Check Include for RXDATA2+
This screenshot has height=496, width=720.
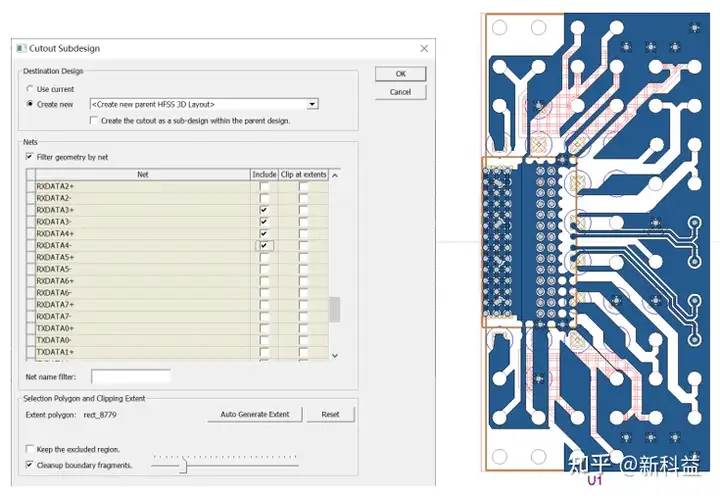pyautogui.click(x=264, y=186)
